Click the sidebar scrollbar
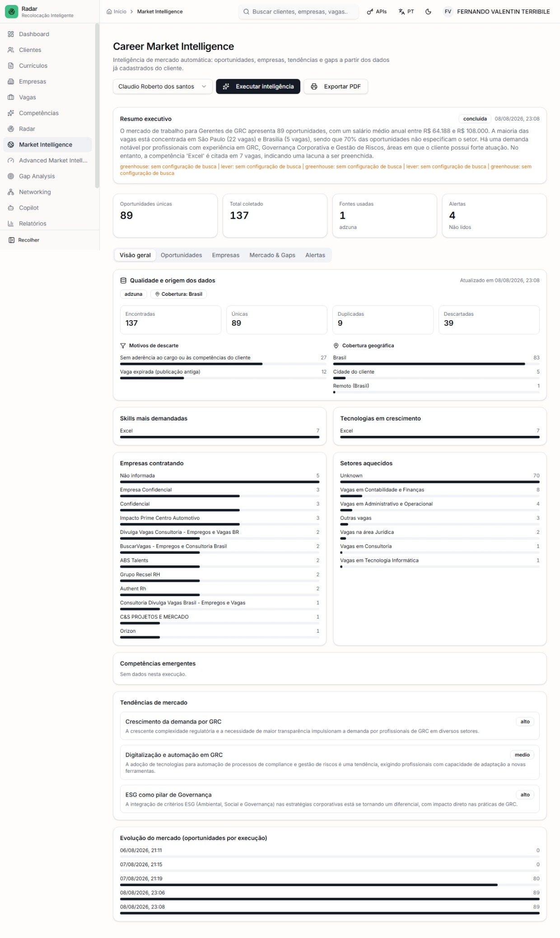This screenshot has width=560, height=938. pos(97,105)
